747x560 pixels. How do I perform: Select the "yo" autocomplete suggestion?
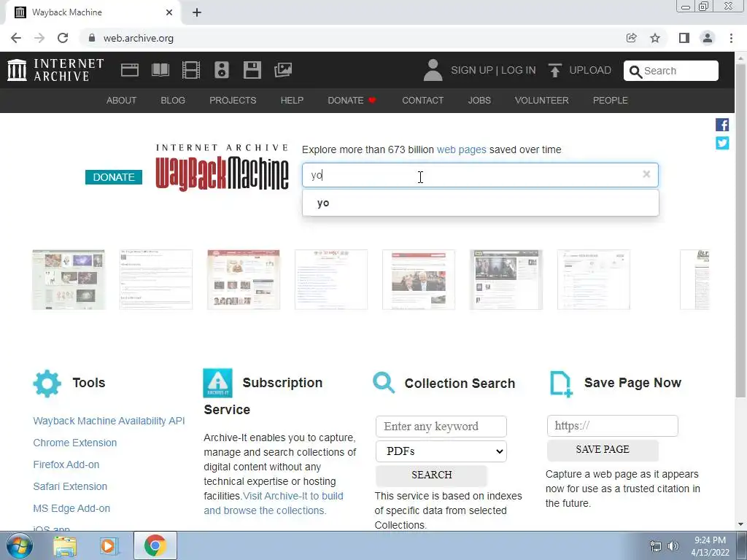coord(480,203)
